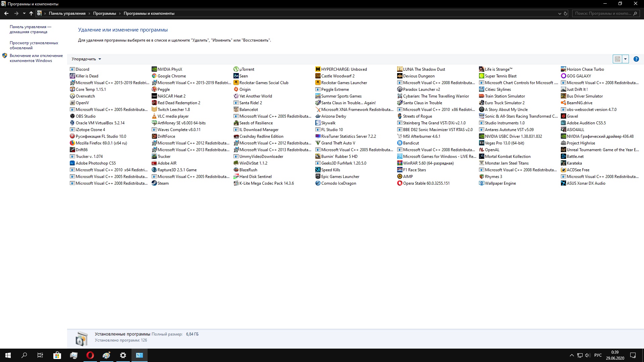Launch Epic Games Launcher
The image size is (644, 362).
tap(340, 176)
